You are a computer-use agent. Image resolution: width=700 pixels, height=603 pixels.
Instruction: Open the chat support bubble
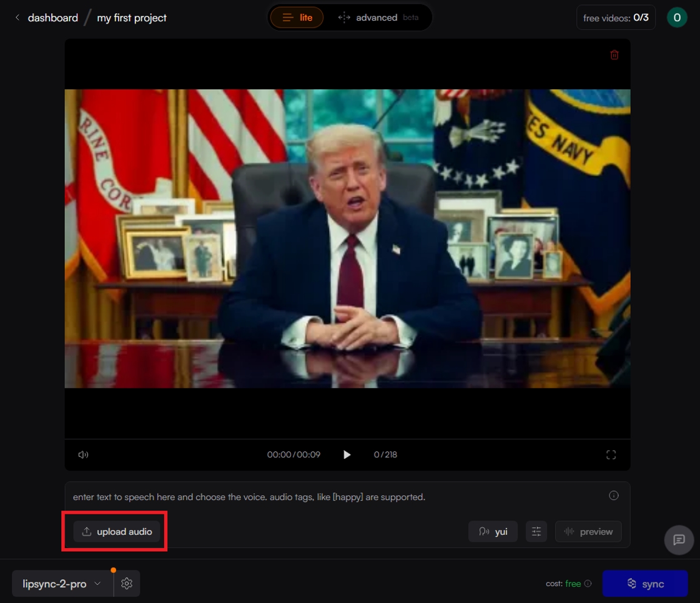(679, 540)
